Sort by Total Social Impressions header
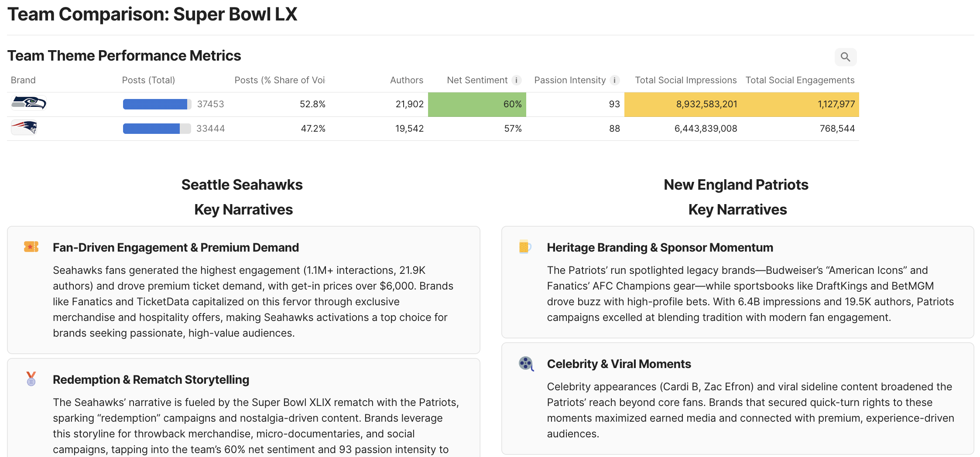The width and height of the screenshot is (980, 457). [685, 80]
